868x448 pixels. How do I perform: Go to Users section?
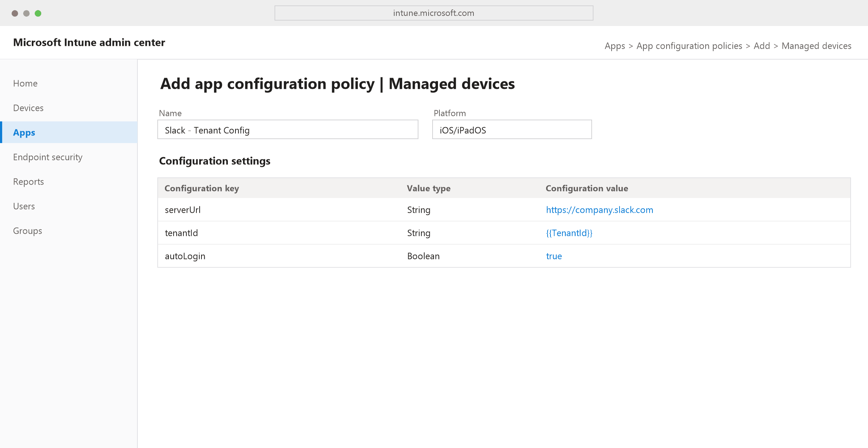click(x=24, y=206)
